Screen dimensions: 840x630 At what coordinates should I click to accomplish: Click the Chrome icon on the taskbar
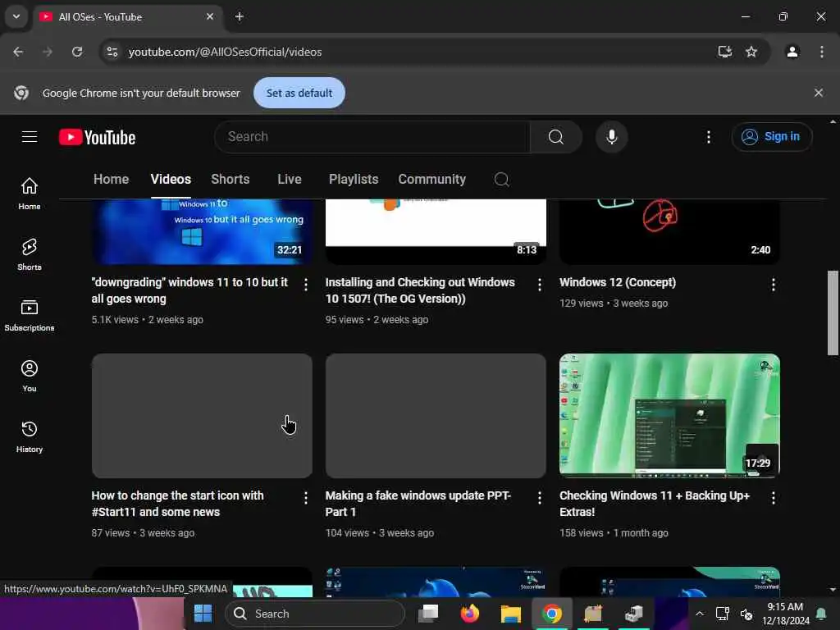pos(552,614)
